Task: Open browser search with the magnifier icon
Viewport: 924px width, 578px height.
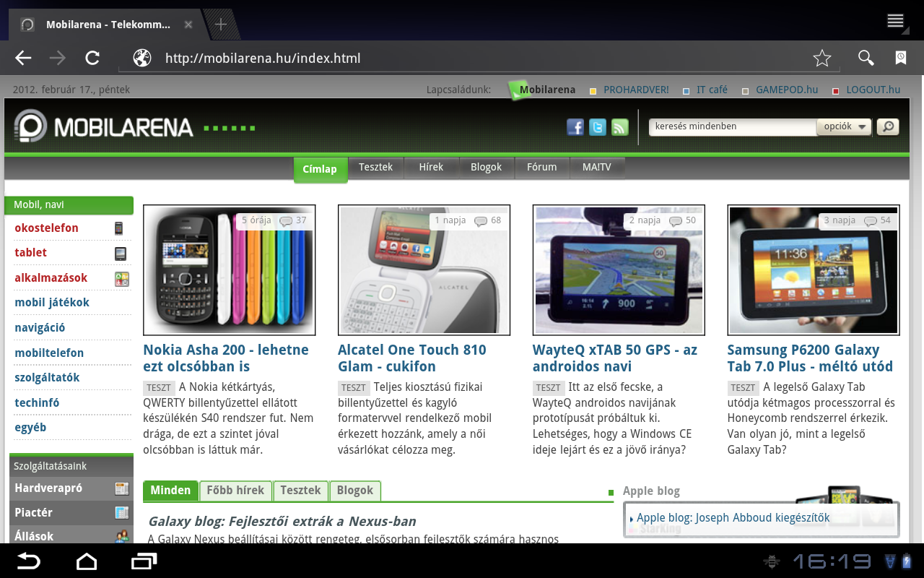Action: coord(866,59)
